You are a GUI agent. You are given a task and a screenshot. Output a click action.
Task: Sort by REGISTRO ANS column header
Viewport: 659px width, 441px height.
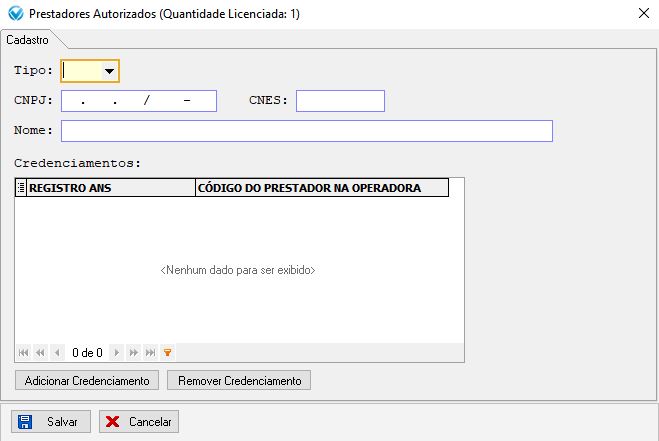point(110,187)
